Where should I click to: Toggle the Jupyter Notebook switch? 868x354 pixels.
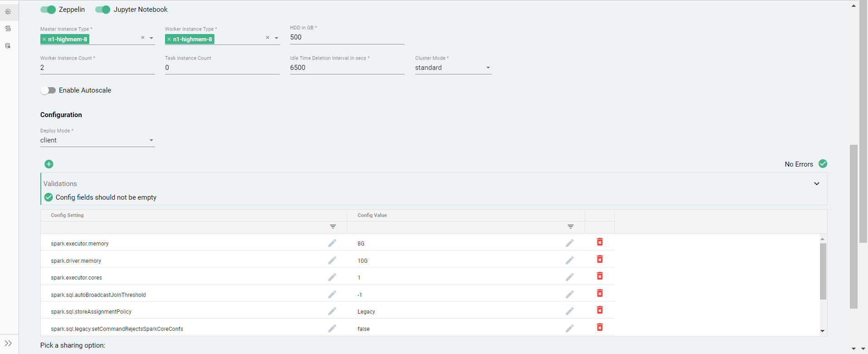click(103, 10)
